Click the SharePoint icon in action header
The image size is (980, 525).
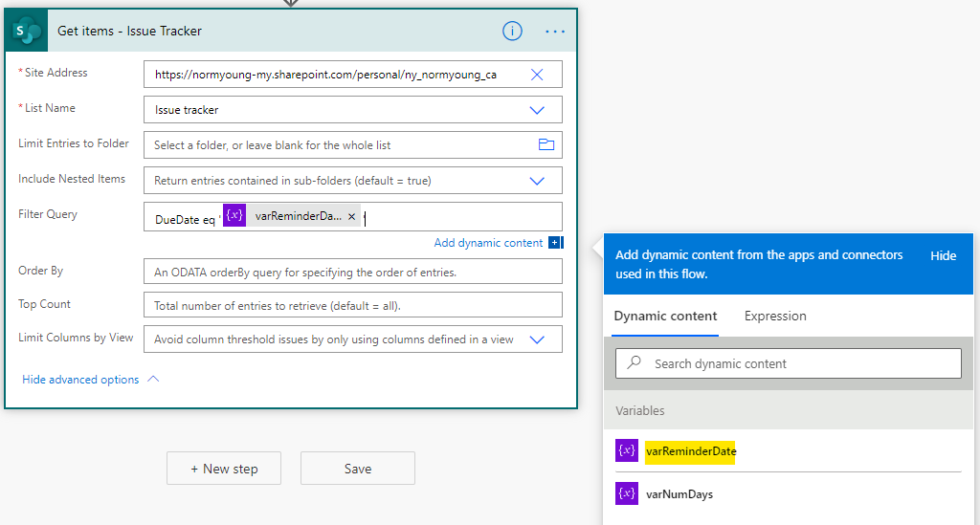(x=26, y=31)
